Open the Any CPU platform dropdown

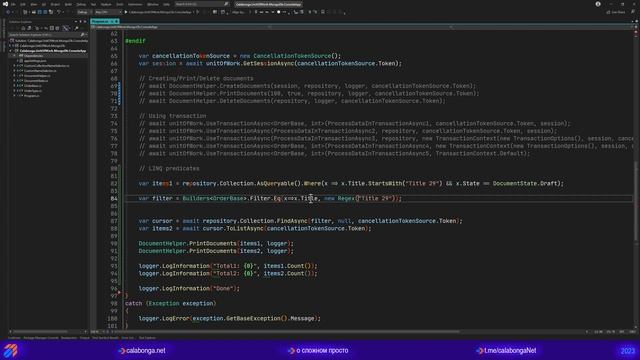(107, 12)
